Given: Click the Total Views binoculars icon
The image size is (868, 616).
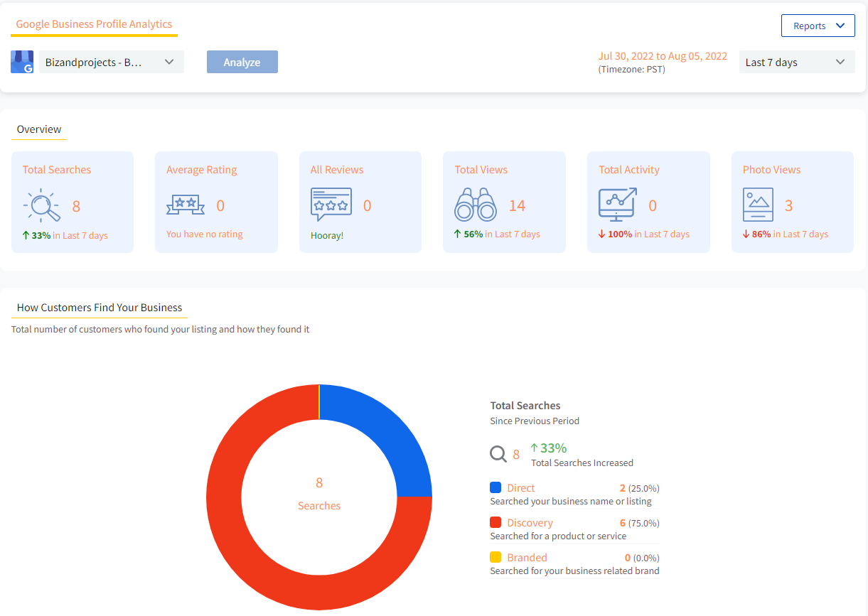Looking at the screenshot, I should click(475, 205).
